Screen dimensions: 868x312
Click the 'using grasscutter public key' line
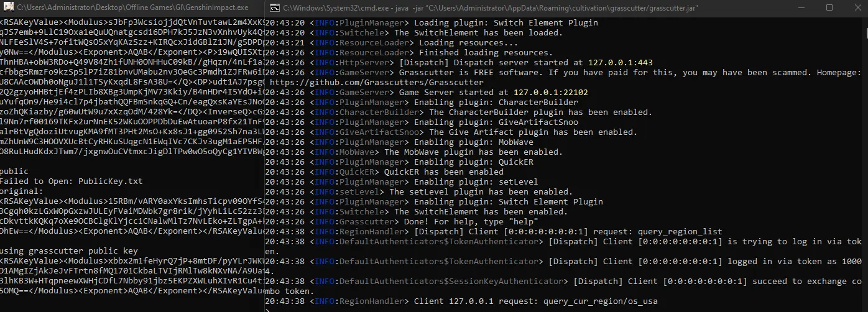coord(68,250)
